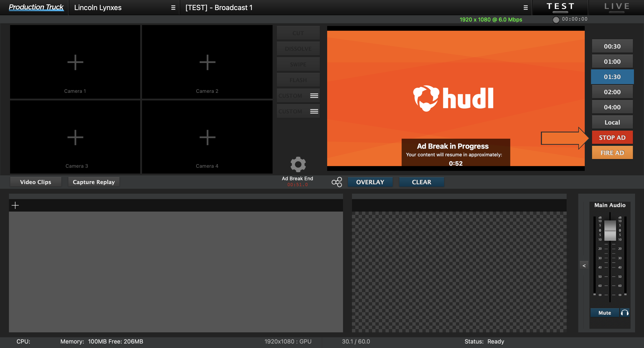Image resolution: width=644 pixels, height=348 pixels.
Task: Click the graph routing icon beside Overlay
Action: (x=337, y=182)
